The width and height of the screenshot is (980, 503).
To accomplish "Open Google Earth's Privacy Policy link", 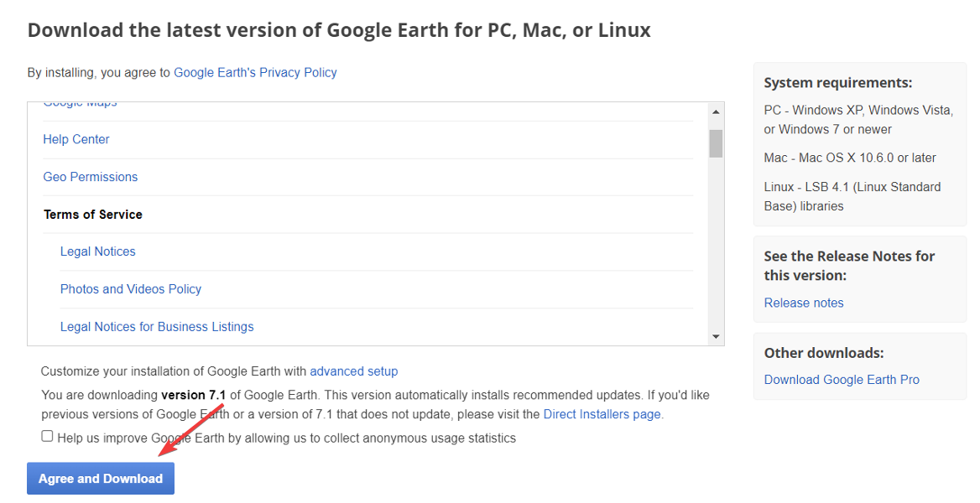I will click(255, 72).
